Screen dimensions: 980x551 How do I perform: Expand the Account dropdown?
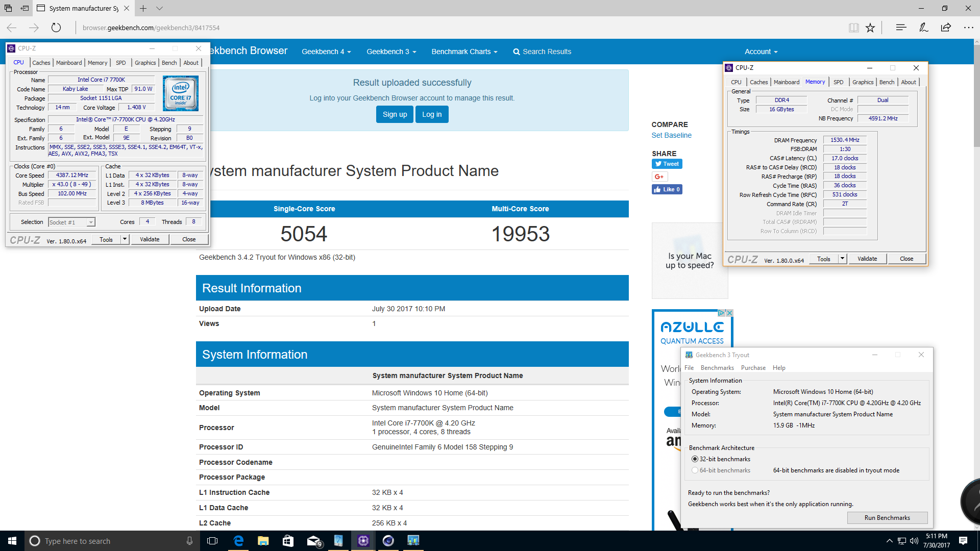(x=761, y=52)
